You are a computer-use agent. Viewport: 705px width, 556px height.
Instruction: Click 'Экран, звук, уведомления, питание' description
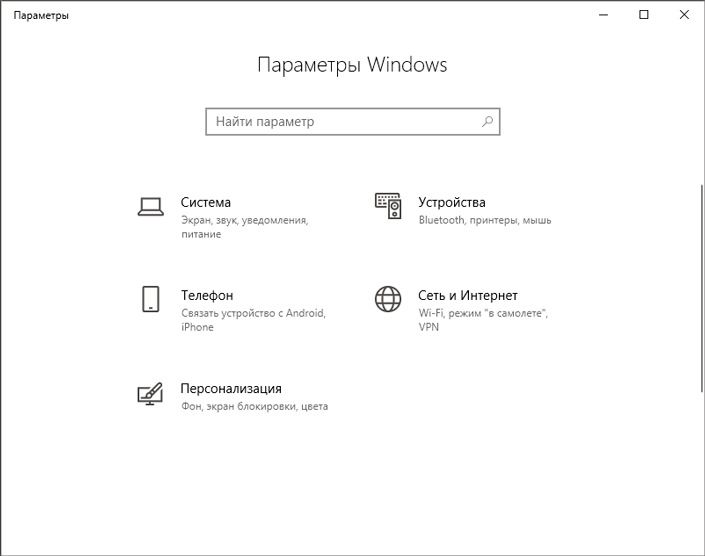point(245,227)
